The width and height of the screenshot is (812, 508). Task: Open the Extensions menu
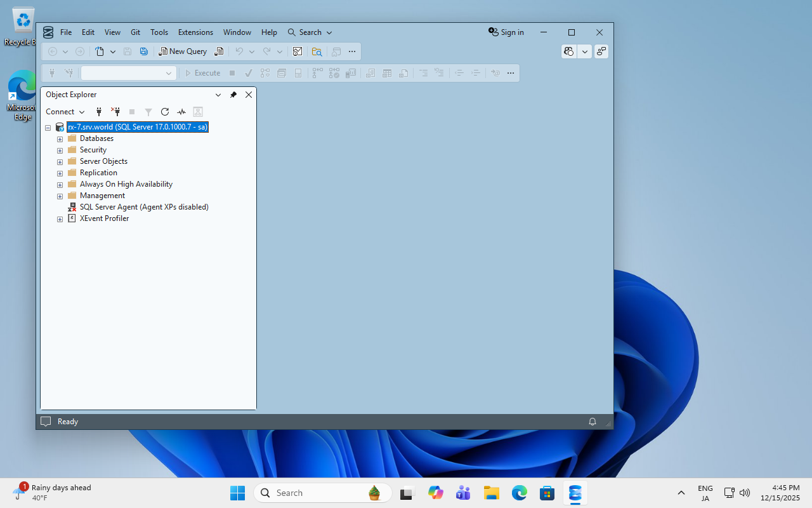[195, 32]
